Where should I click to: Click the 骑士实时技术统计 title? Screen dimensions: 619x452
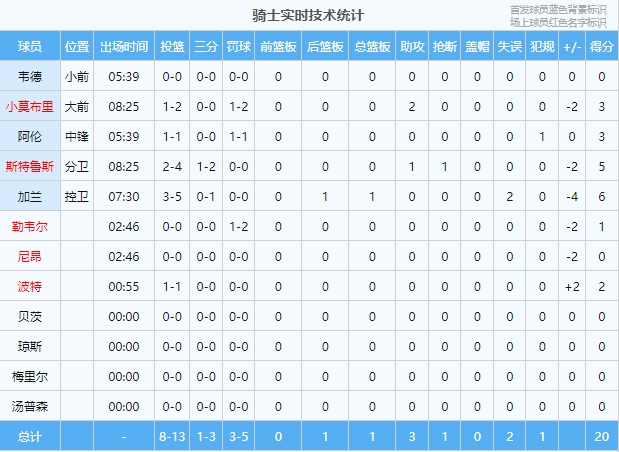308,17
